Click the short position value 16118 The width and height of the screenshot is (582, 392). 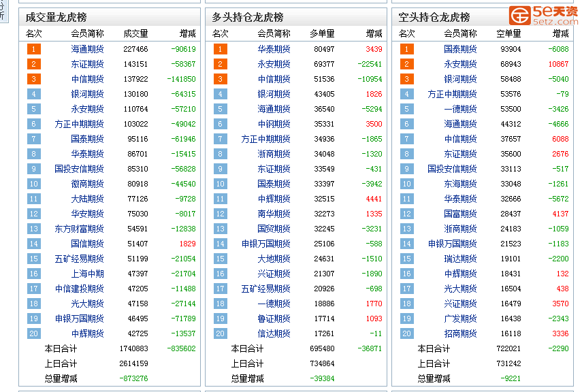tap(511, 333)
